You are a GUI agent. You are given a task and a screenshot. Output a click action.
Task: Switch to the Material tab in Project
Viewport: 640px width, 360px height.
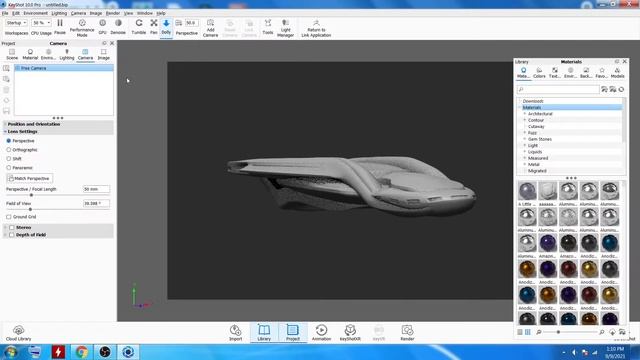click(x=30, y=54)
